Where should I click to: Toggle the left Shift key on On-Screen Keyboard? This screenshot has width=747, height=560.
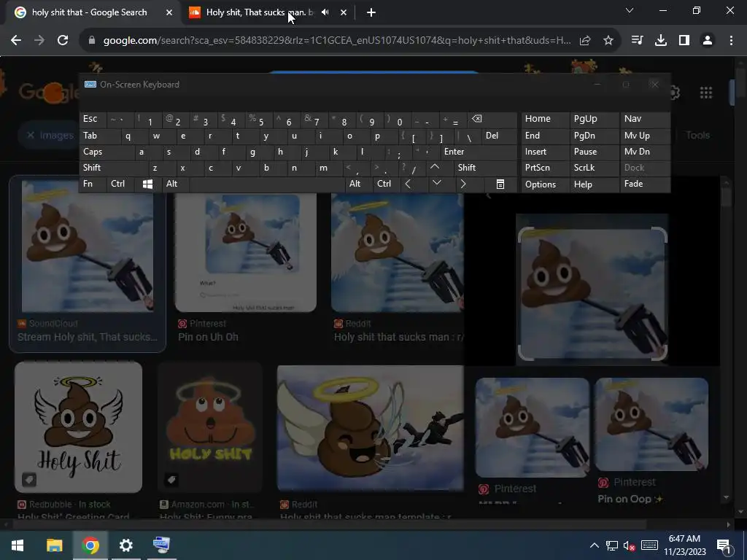click(113, 168)
